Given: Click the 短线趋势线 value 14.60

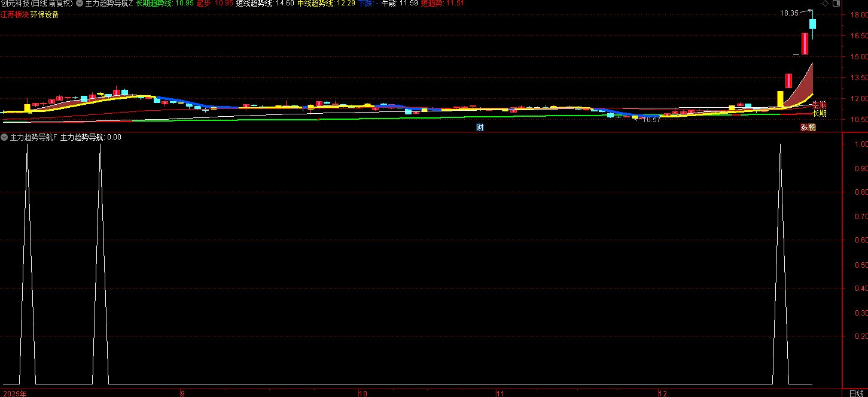Looking at the screenshot, I should [285, 4].
